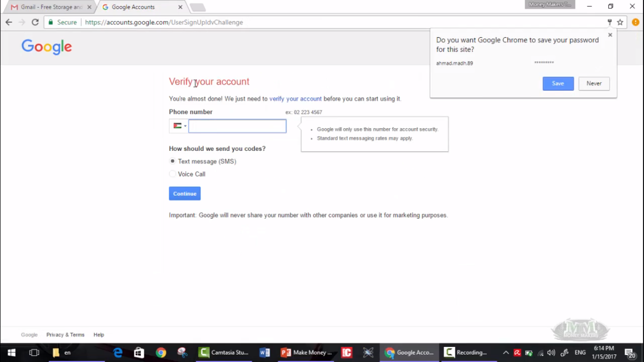Click username ahmad.madh.89 in password prompt
Screen dimensions: 644x362
point(454,63)
